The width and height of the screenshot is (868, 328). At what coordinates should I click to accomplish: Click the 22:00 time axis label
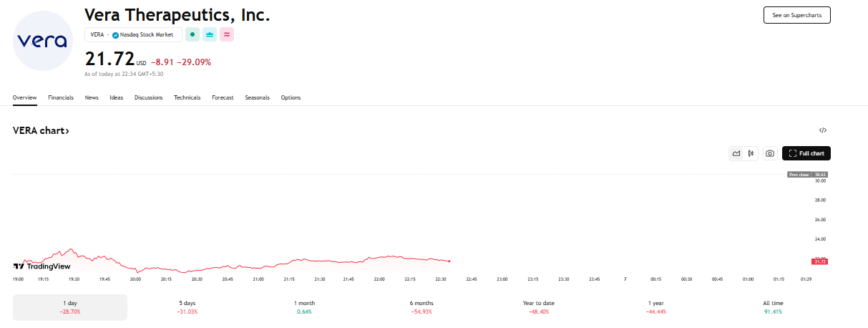tap(380, 279)
